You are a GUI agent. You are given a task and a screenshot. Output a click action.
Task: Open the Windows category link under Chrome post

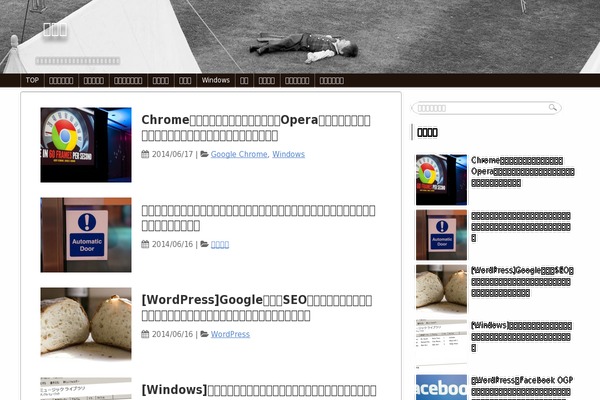pos(289,154)
